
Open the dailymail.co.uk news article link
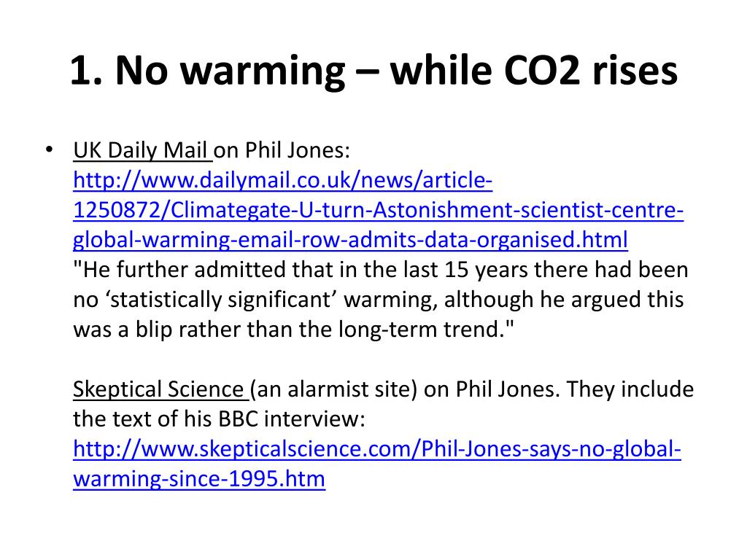[282, 181]
